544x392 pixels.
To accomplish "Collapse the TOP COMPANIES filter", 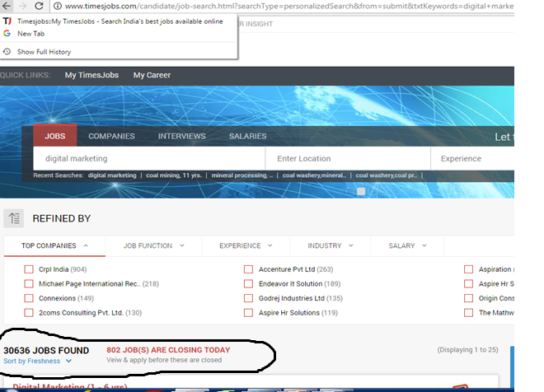I will [55, 245].
